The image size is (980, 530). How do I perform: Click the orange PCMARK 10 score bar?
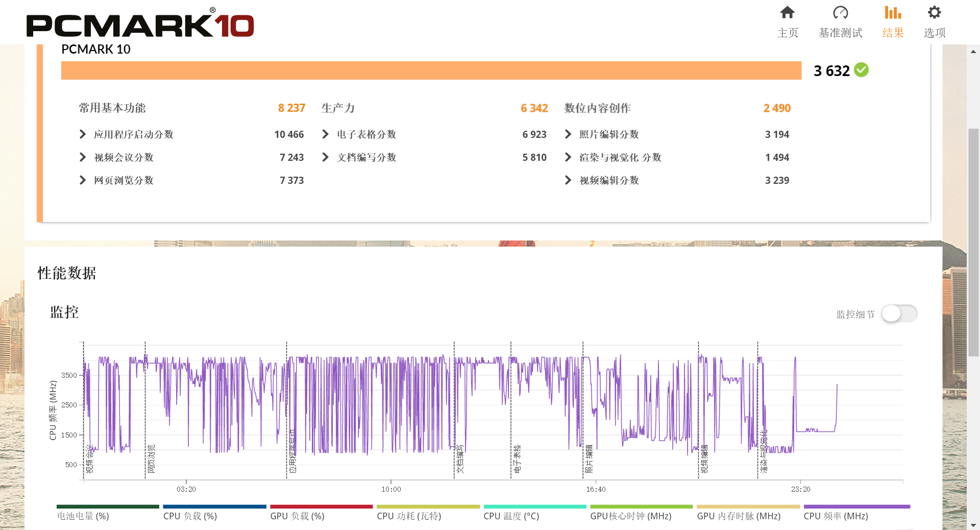(x=431, y=70)
